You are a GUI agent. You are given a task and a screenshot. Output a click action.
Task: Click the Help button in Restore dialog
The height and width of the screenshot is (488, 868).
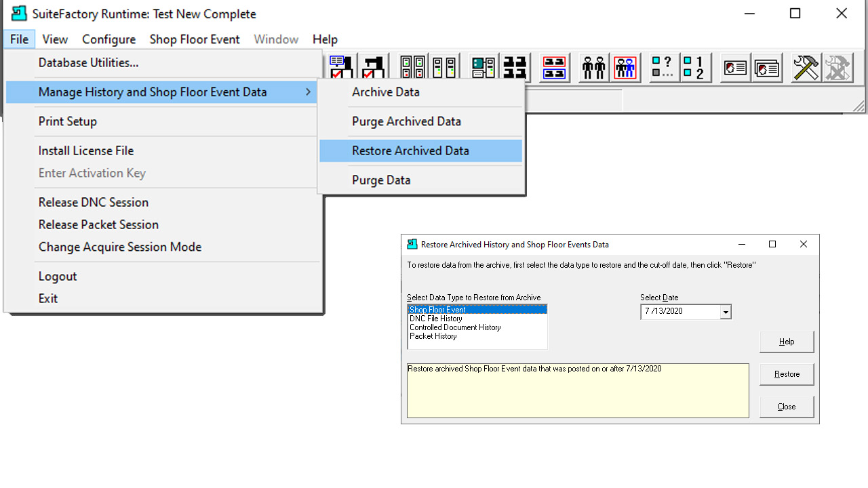(787, 342)
